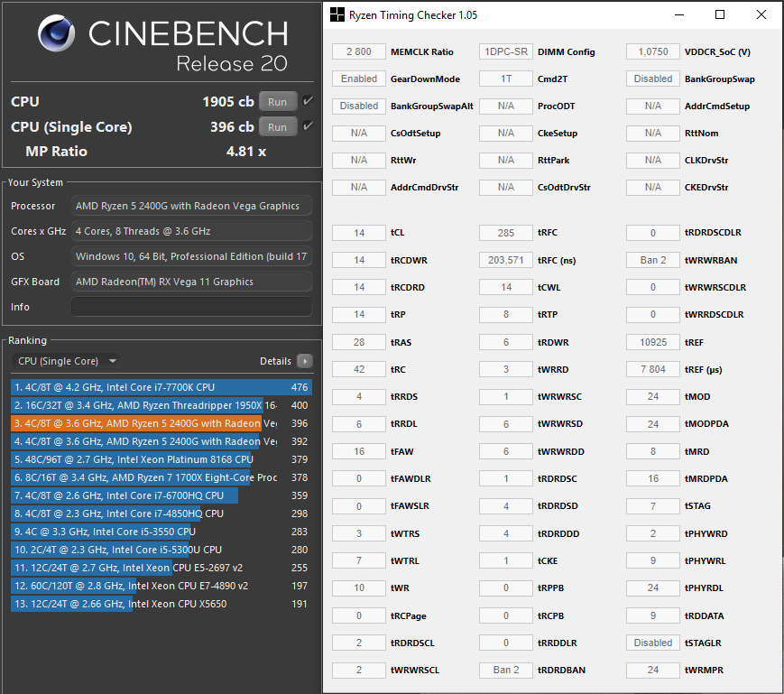Select ranking row Intel Core i5-3550
This screenshot has height=694, width=784.
click(x=161, y=532)
